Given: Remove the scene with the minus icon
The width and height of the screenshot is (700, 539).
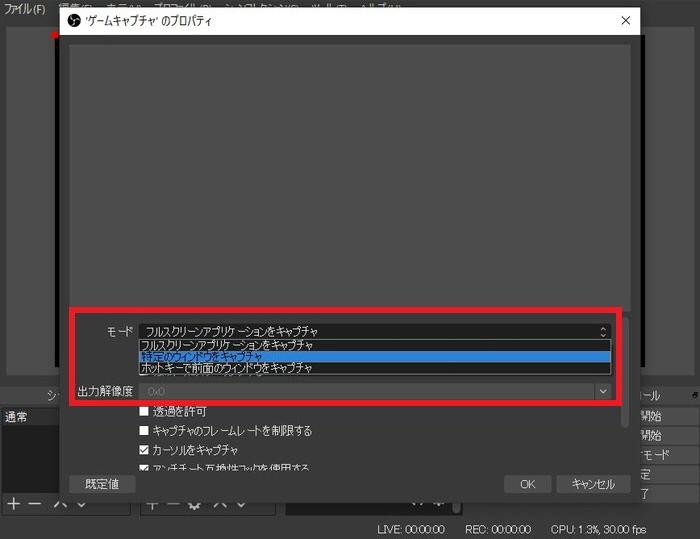Looking at the screenshot, I should click(x=34, y=504).
